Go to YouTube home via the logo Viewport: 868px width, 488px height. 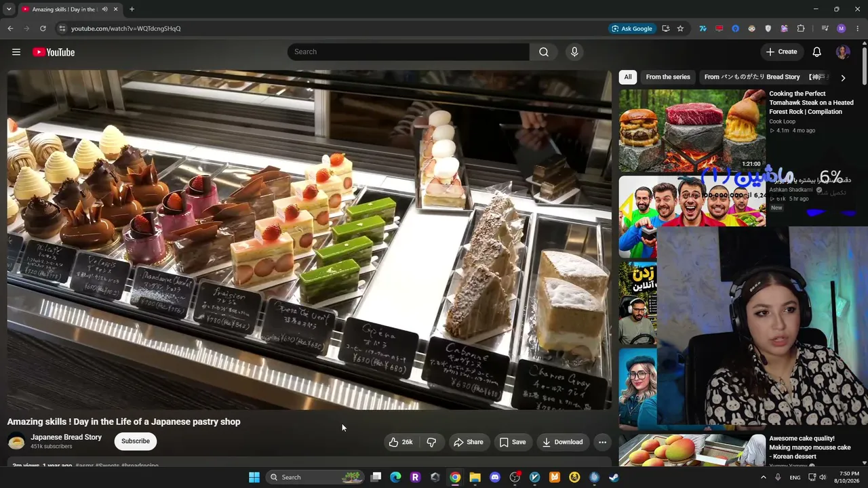tap(54, 52)
